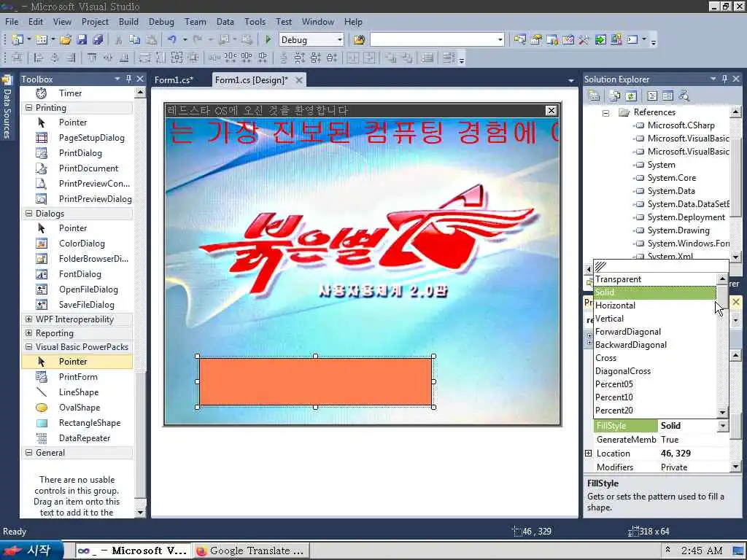The image size is (747, 560).
Task: Click Solution Explorer Show All Files icon
Action: 615,96
